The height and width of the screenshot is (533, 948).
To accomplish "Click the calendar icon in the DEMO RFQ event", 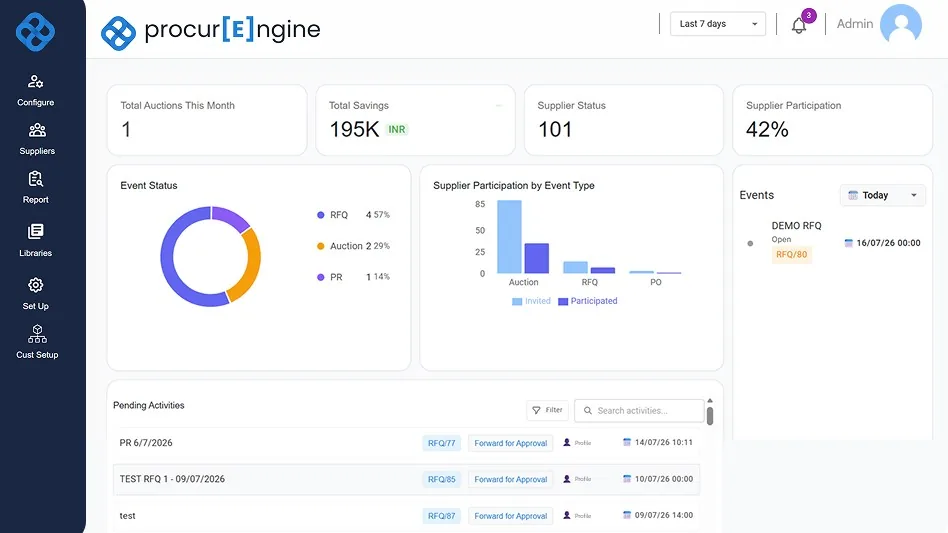I will coord(848,243).
